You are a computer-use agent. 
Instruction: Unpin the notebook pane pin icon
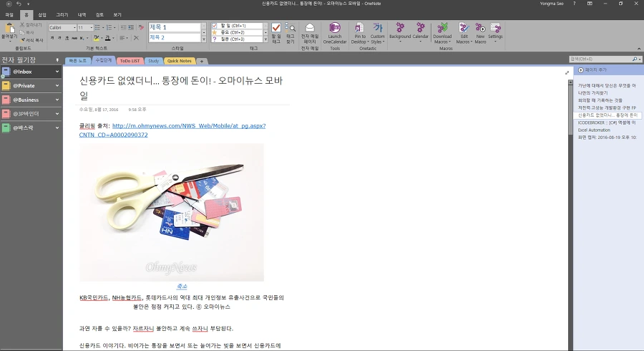[57, 60]
